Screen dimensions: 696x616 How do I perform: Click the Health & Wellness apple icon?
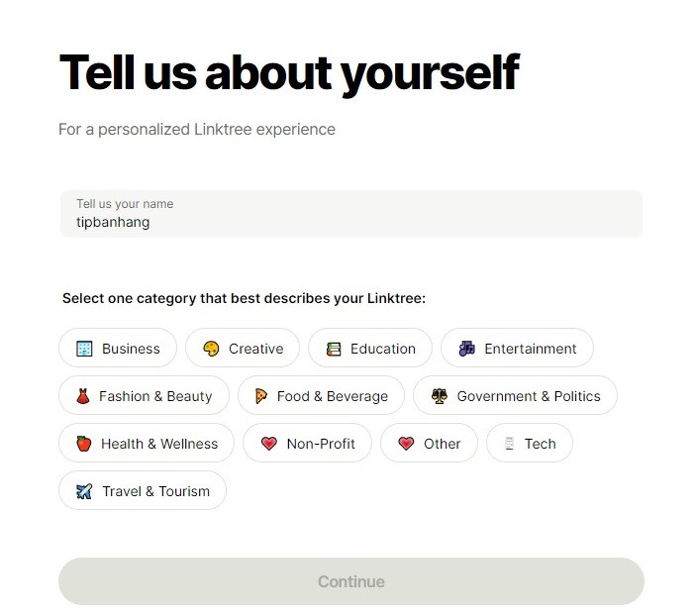(x=83, y=444)
